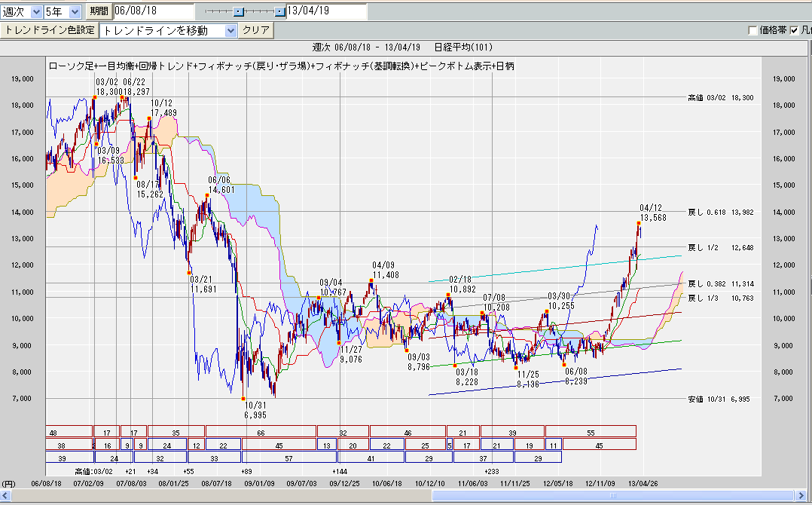Toggle the checked 凡例 checkbox
The width and height of the screenshot is (812, 505).
click(x=794, y=31)
